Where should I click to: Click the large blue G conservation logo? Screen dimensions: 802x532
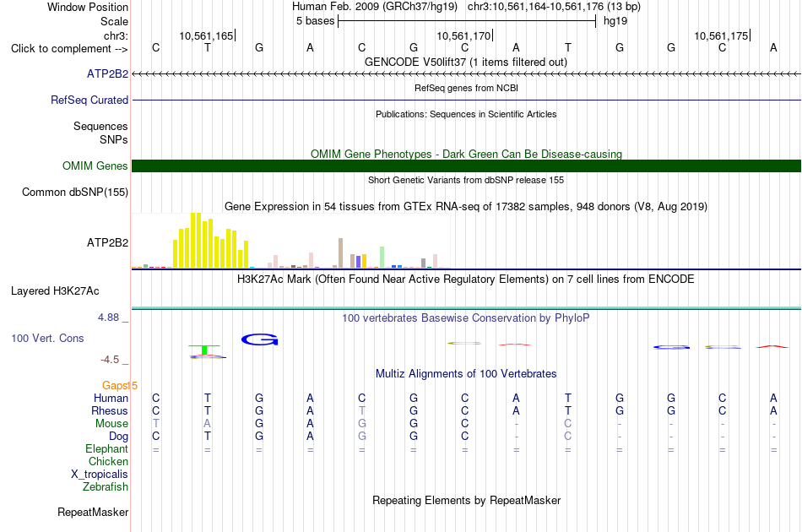point(259,339)
